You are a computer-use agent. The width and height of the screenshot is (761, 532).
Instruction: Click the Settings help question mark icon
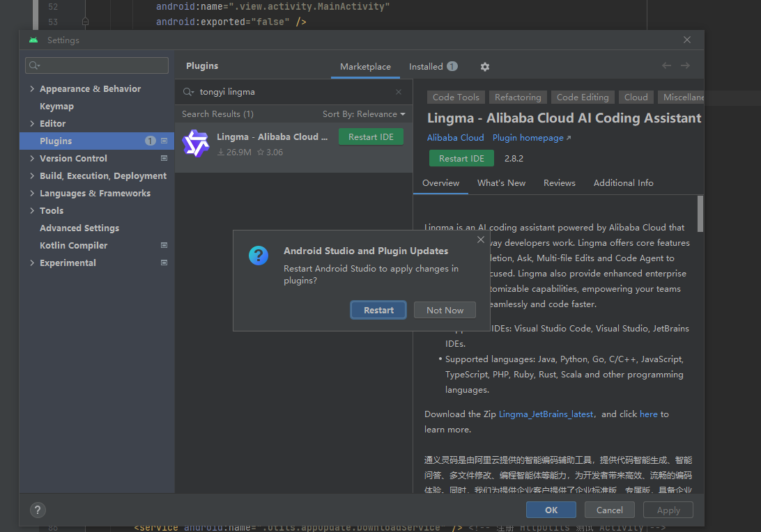38,510
